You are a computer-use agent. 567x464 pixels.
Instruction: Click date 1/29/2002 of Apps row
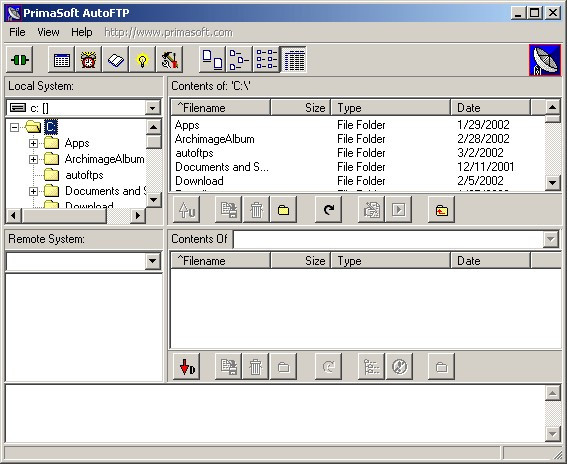coord(483,125)
